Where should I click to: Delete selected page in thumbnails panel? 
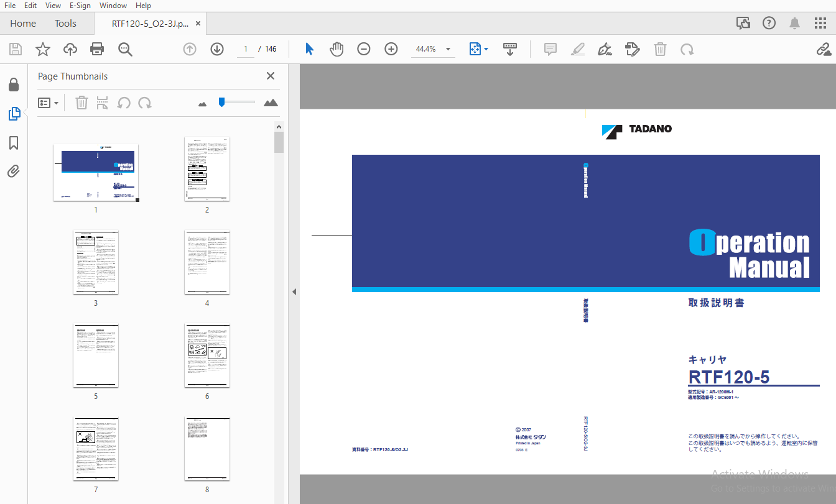pos(81,103)
